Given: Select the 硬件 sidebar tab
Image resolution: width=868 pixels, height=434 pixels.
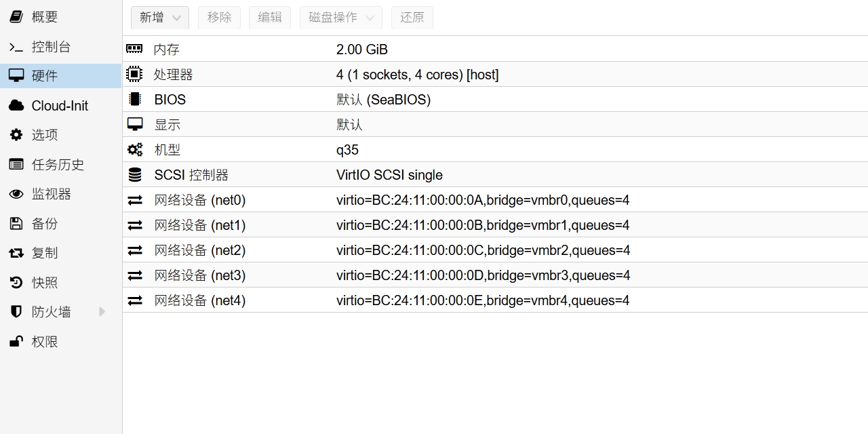Looking at the screenshot, I should pos(61,76).
